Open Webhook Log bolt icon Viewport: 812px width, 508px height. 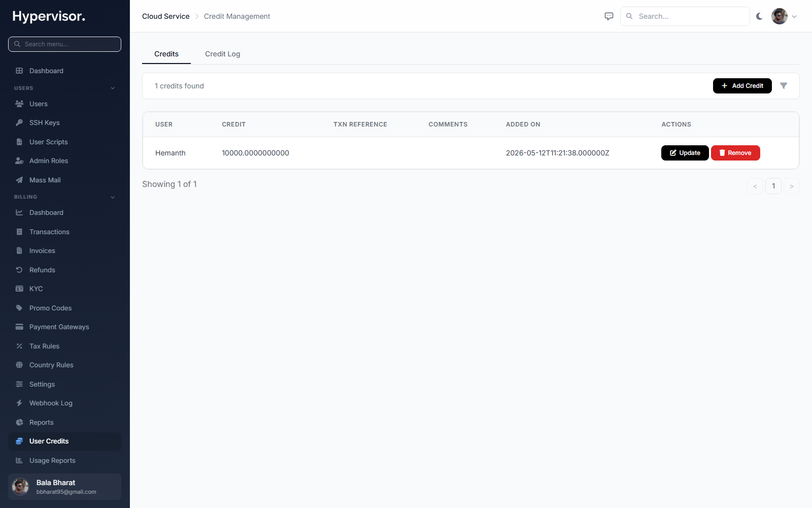click(19, 403)
